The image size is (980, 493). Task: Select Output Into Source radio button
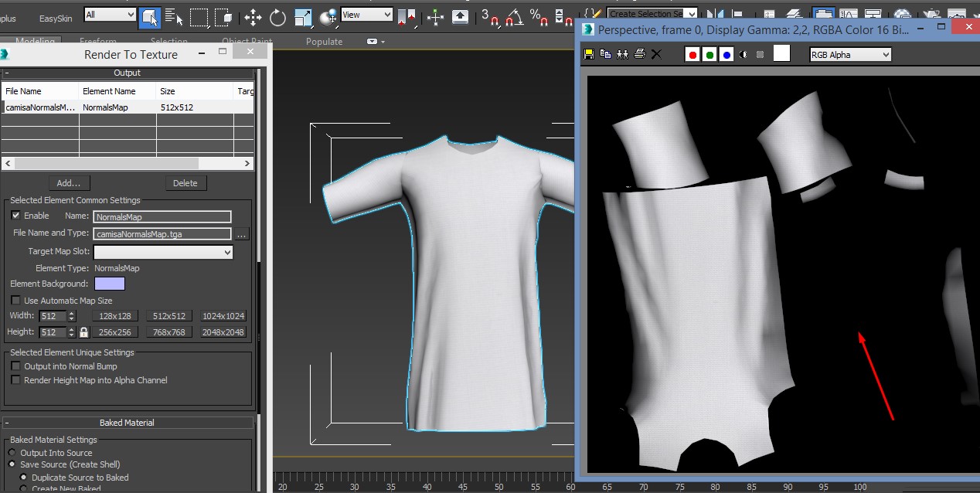(12, 453)
